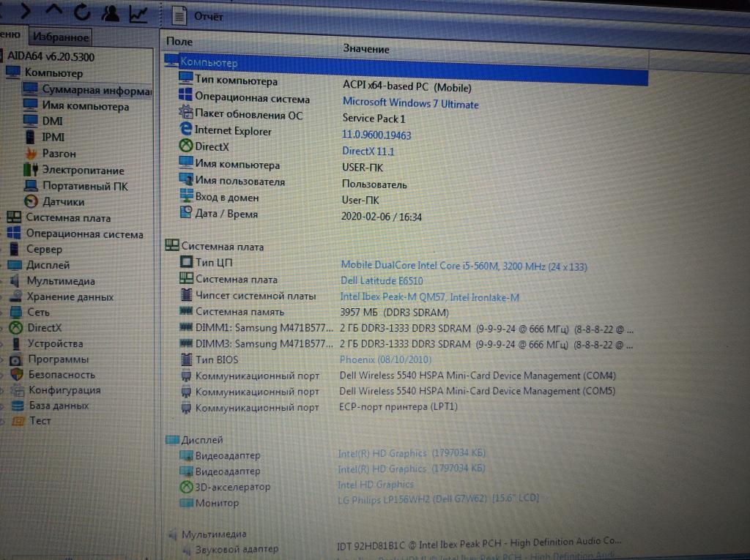This screenshot has width=750, height=560.
Task: Open LG Philips LP156WH2 monitor link
Action: [x=438, y=499]
